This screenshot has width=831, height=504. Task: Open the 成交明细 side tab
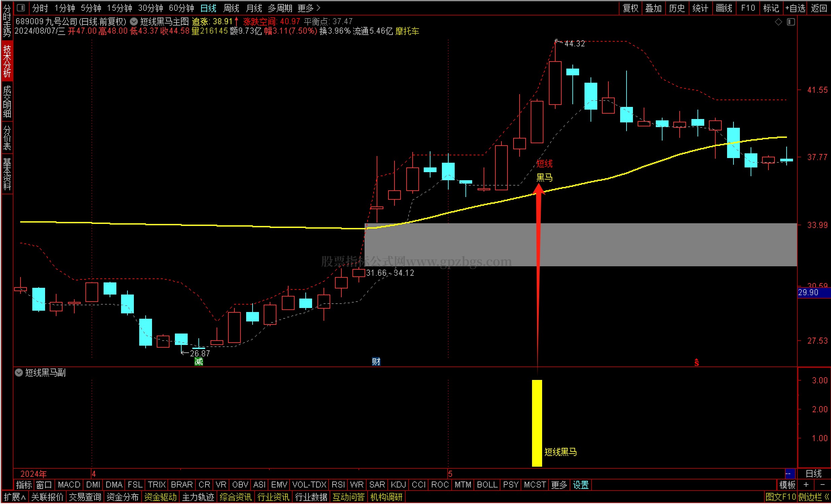[x=7, y=102]
